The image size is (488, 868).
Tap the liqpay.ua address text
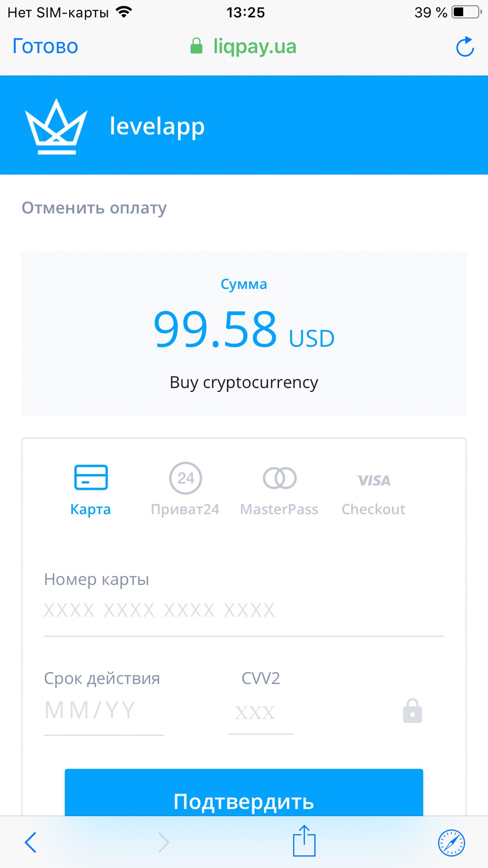click(255, 46)
